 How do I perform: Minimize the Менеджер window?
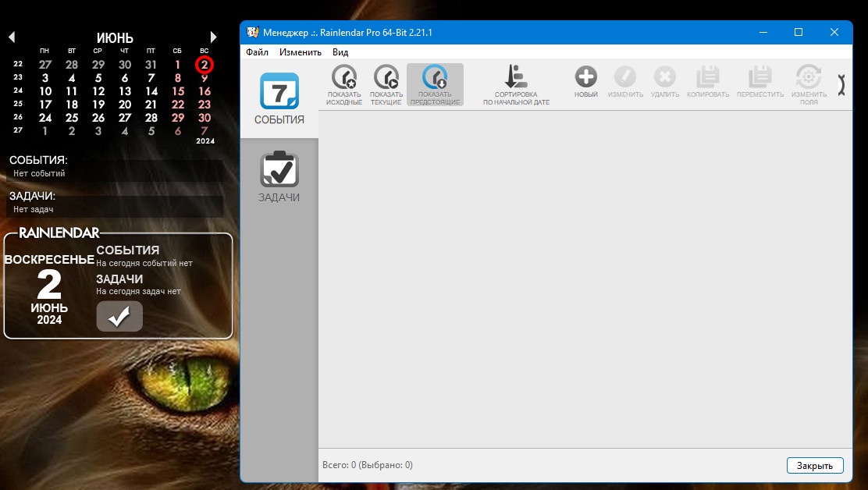[x=763, y=32]
